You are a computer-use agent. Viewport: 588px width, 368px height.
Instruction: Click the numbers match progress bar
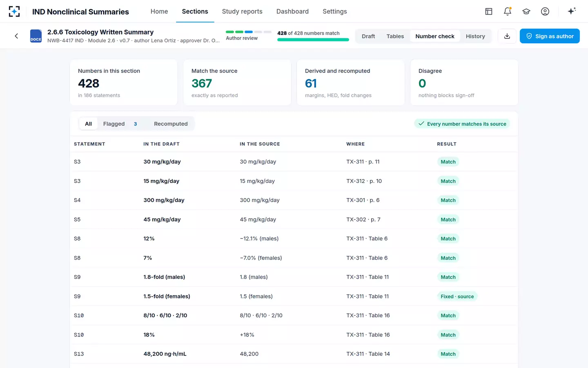coord(313,40)
